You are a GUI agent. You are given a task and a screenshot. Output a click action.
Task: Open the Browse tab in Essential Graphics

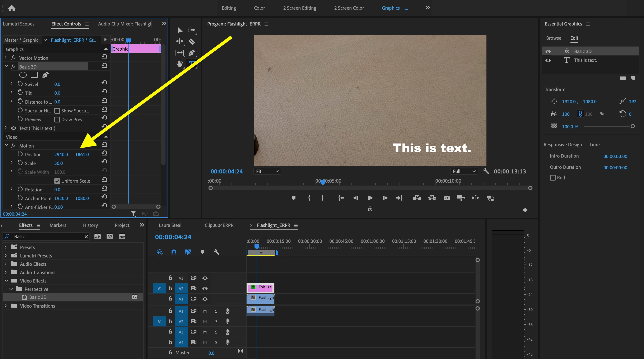click(554, 38)
